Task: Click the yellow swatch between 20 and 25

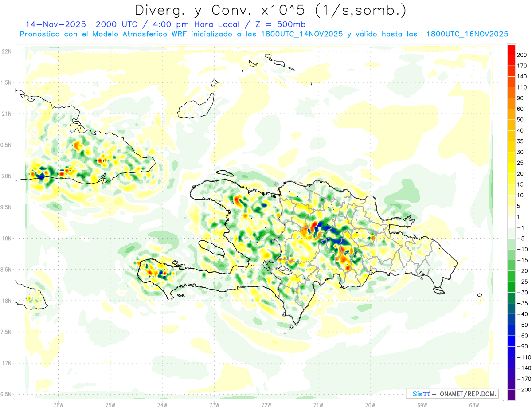Action: coord(512,168)
